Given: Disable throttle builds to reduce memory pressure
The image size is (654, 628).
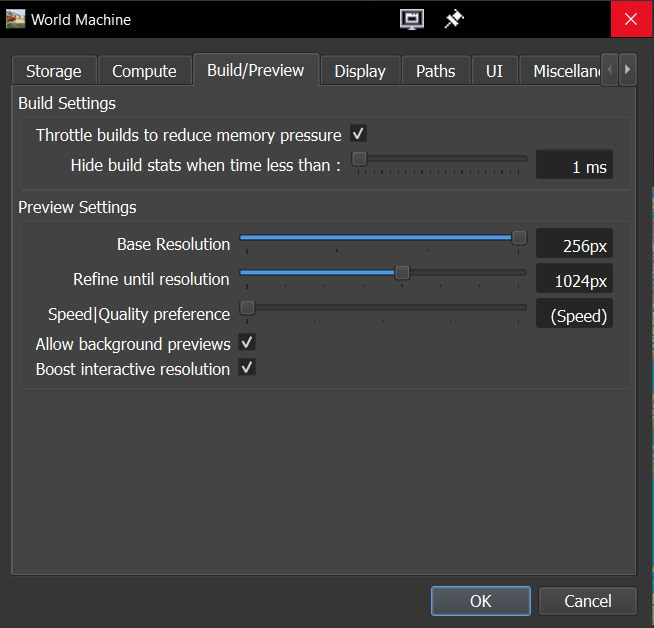Looking at the screenshot, I should click(358, 134).
